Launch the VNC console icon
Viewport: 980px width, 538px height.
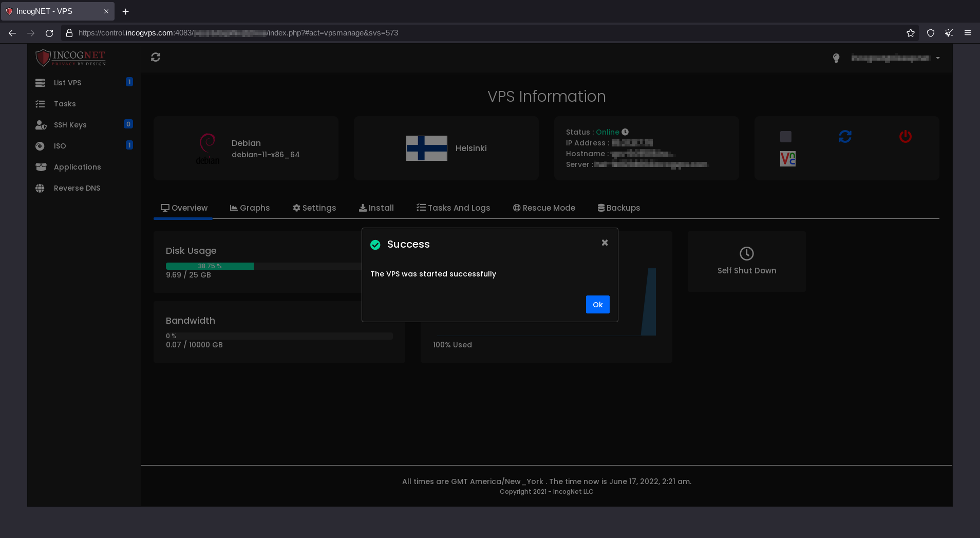tap(787, 159)
